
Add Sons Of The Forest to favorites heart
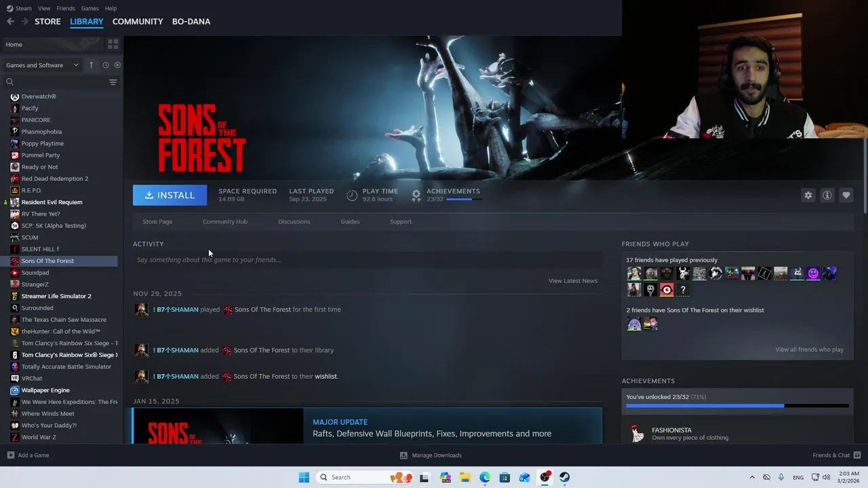846,195
